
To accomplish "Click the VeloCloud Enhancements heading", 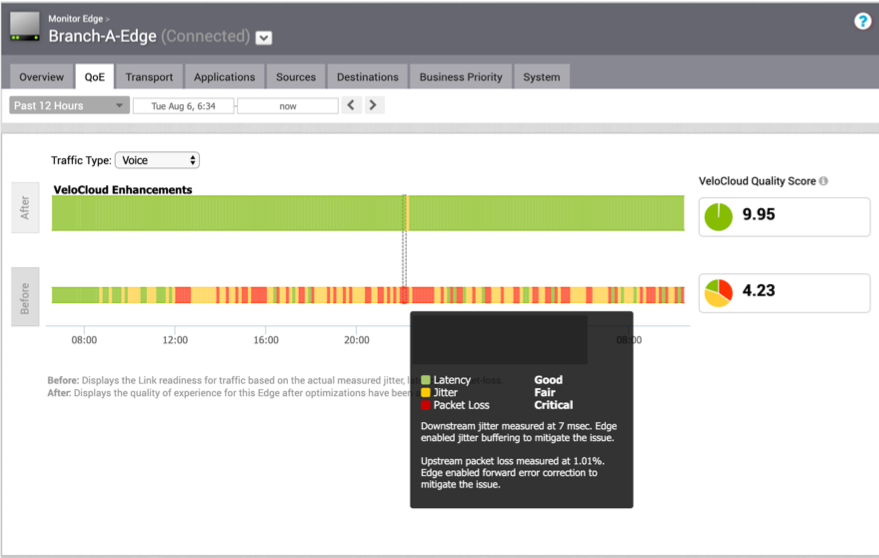I will pos(123,190).
